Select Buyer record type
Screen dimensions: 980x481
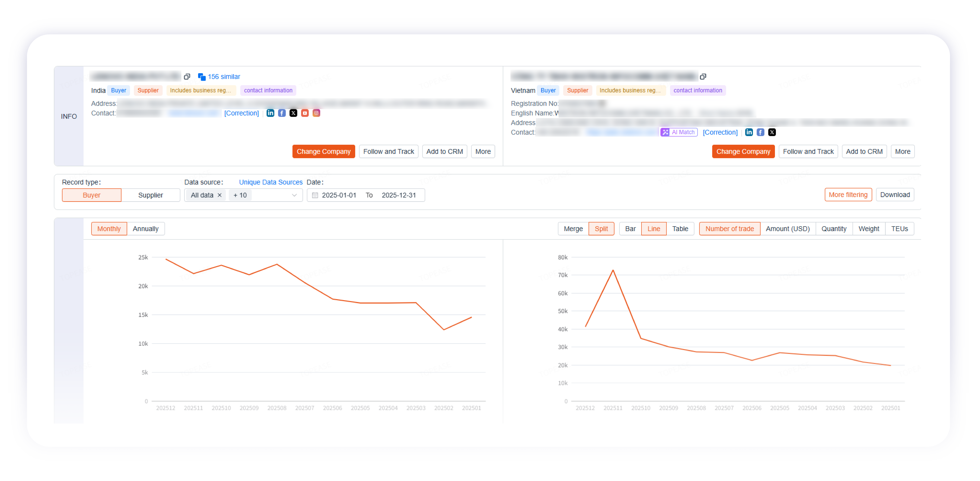pos(91,195)
